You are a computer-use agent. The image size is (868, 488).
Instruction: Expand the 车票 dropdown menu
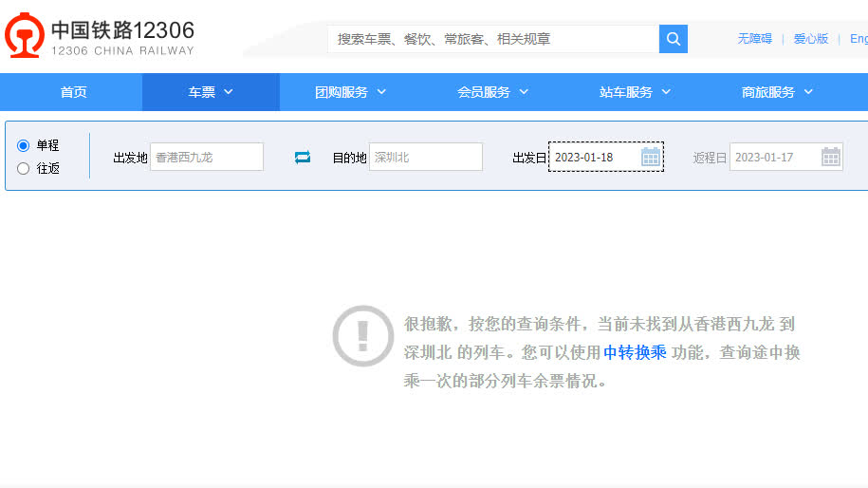(211, 92)
